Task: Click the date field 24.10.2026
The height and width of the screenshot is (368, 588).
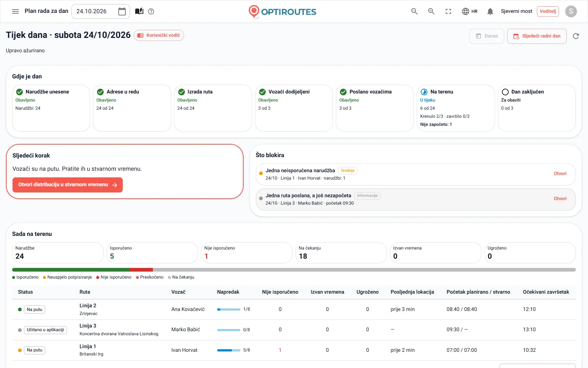Action: click(x=101, y=11)
